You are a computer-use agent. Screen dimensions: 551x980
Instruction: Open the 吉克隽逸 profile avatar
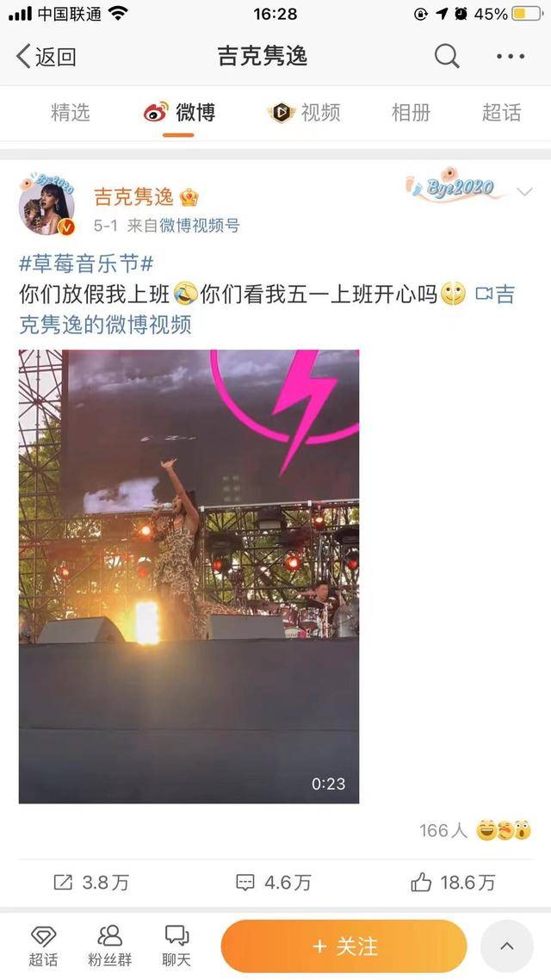(x=46, y=206)
